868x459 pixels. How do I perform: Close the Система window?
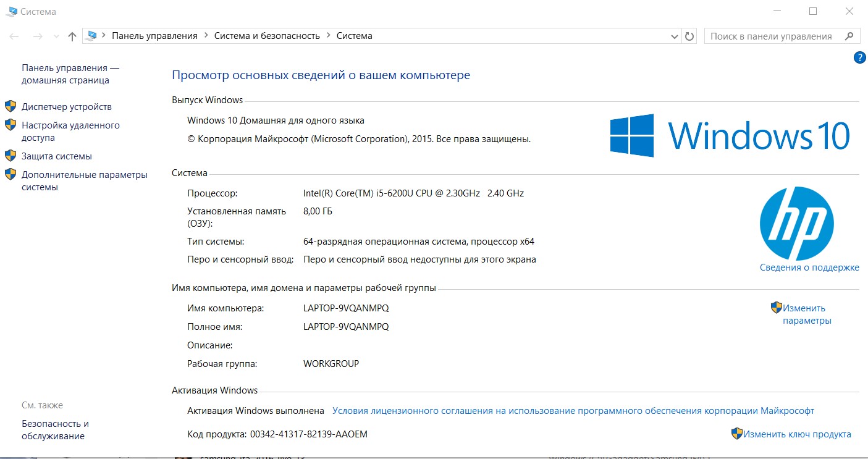pyautogui.click(x=849, y=11)
